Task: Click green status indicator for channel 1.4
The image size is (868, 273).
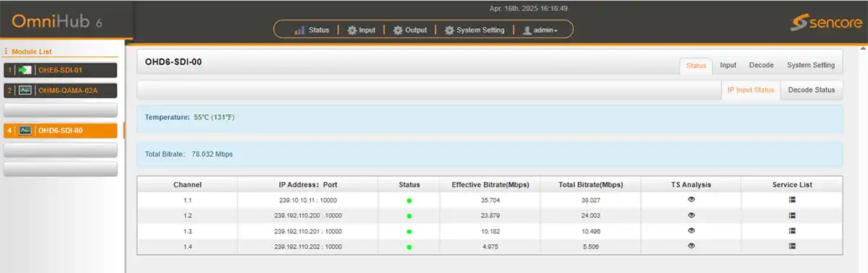Action: pyautogui.click(x=409, y=247)
